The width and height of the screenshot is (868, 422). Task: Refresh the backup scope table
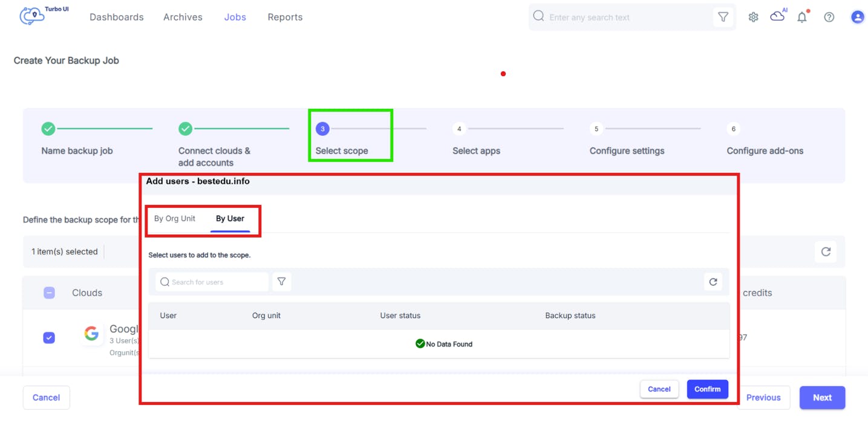(x=826, y=252)
